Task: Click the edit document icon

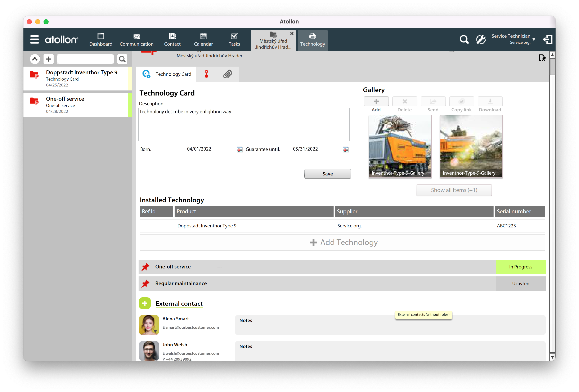Action: click(x=542, y=58)
